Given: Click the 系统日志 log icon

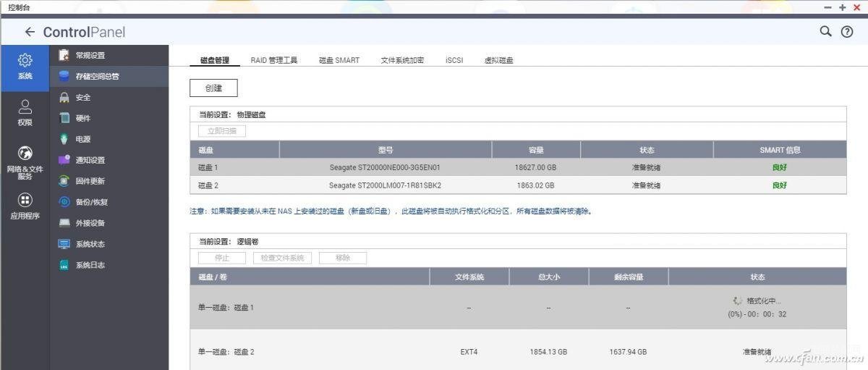Looking at the screenshot, I should pyautogui.click(x=64, y=265).
